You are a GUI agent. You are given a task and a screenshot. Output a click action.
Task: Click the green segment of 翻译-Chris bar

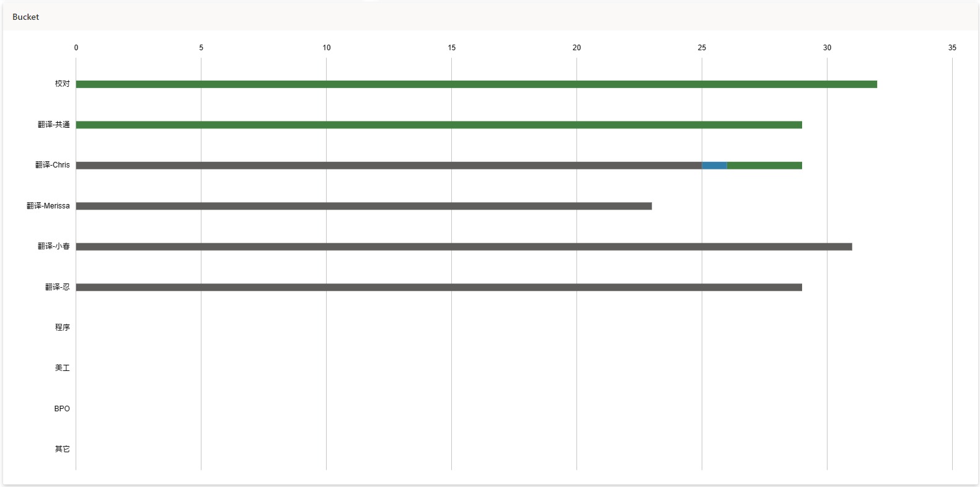[x=764, y=166]
